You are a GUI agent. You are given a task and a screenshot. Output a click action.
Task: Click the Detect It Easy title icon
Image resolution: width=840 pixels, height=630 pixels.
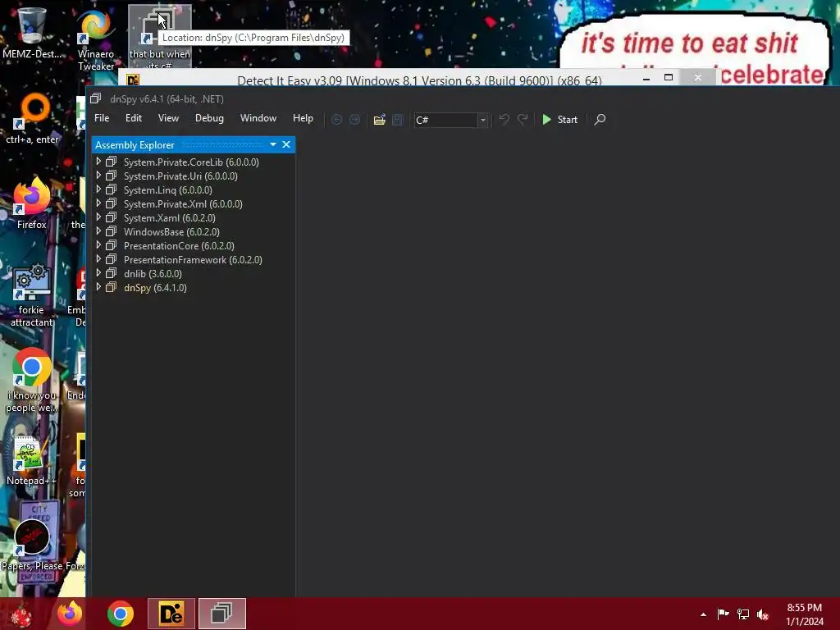133,80
